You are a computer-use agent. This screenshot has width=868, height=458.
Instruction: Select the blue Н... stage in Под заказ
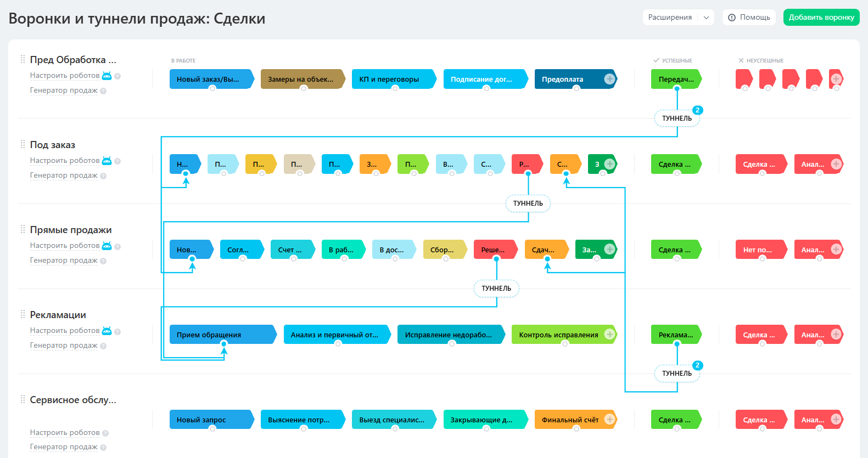tap(185, 164)
